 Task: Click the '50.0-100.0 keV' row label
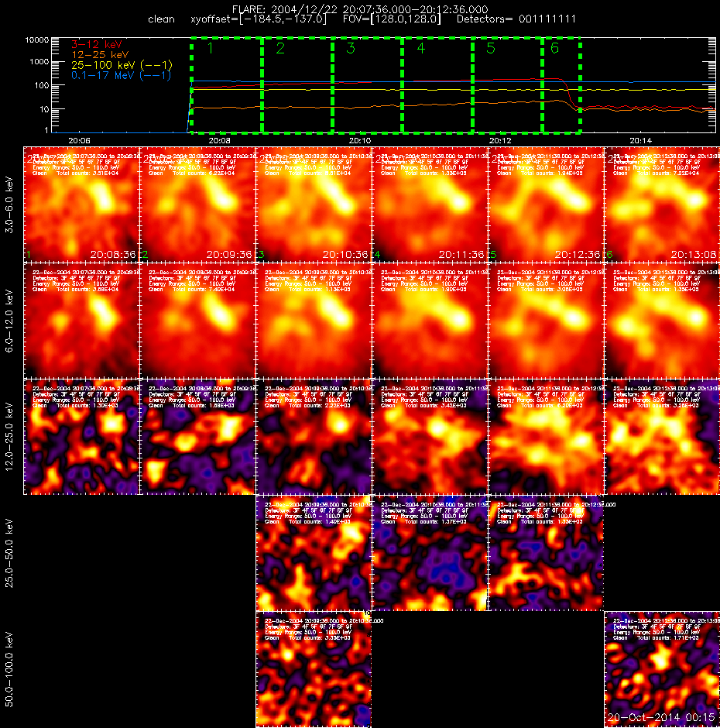9,669
